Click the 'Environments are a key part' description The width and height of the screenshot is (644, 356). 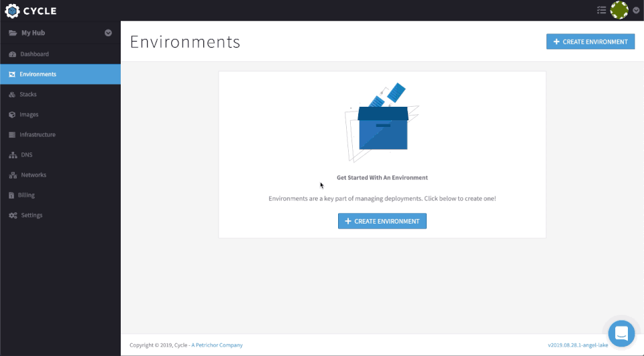382,199
